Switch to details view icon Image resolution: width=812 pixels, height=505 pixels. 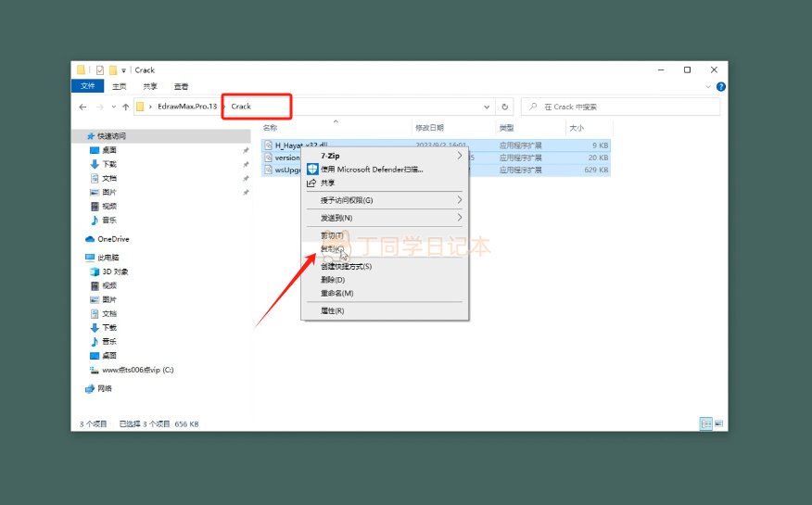705,423
